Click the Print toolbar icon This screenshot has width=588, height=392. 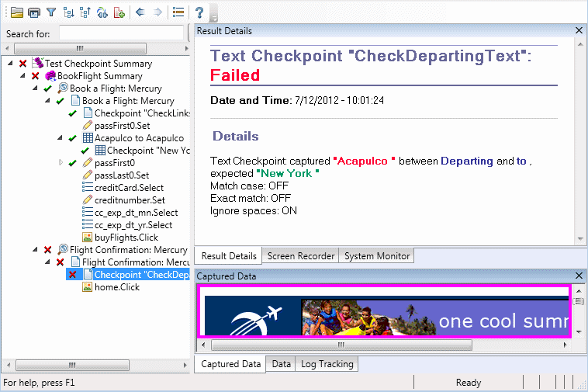(33, 12)
